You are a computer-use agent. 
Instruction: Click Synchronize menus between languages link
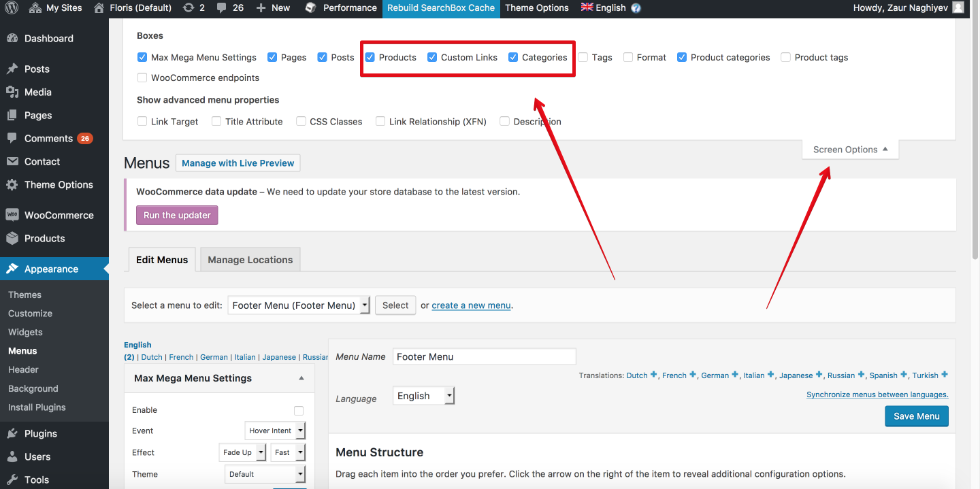click(877, 394)
